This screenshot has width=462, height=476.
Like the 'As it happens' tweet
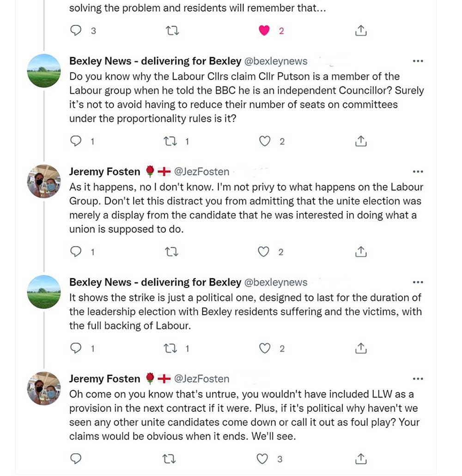pos(263,252)
